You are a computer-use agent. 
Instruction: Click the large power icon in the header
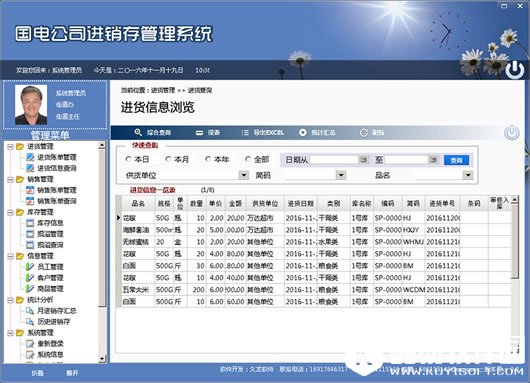515,70
